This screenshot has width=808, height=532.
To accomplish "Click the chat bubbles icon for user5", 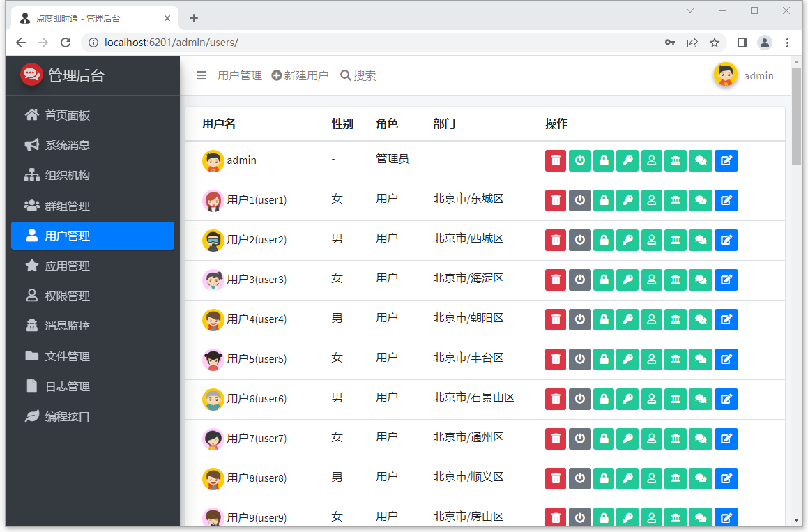I will point(701,359).
